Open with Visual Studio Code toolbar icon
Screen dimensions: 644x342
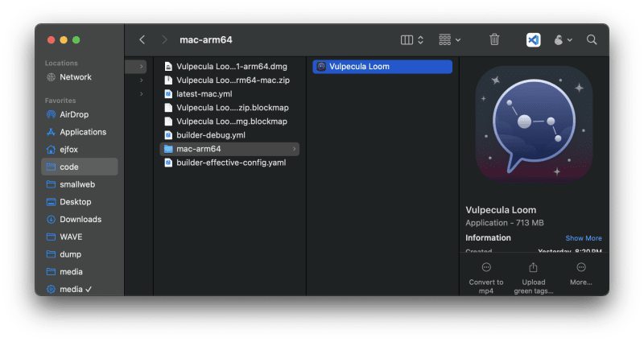[533, 39]
